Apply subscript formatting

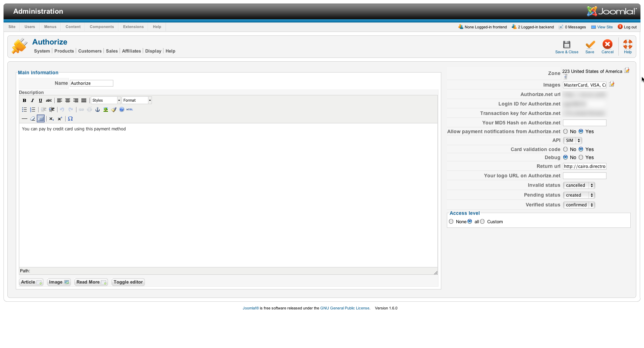click(x=52, y=119)
